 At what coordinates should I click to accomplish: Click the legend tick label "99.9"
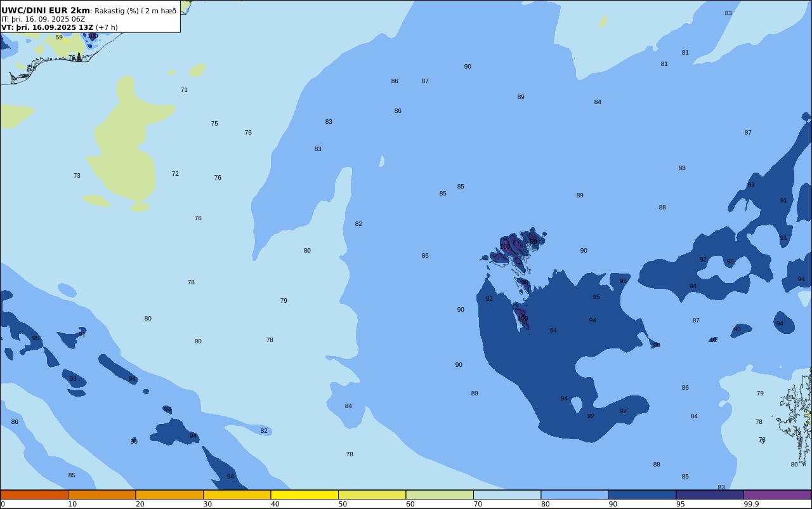[x=752, y=504]
